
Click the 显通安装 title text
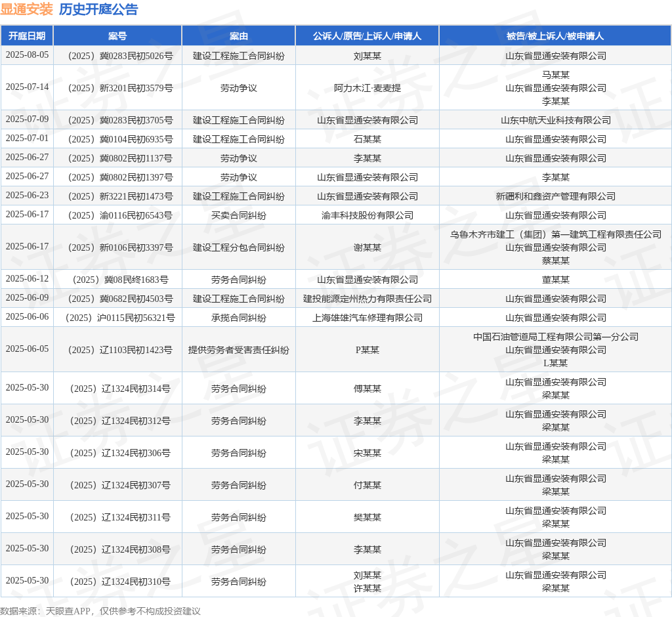tap(26, 9)
